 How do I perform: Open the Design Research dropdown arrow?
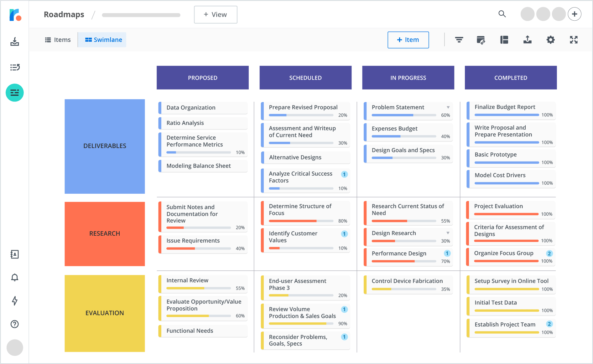point(448,233)
